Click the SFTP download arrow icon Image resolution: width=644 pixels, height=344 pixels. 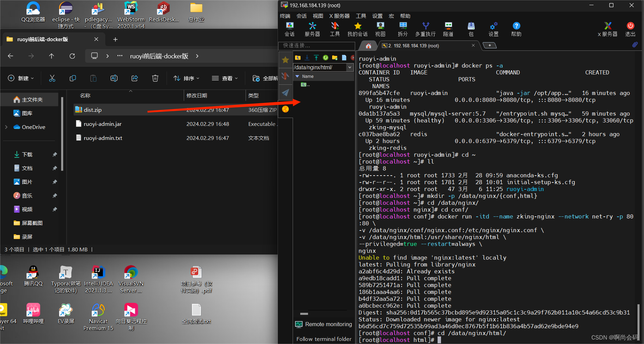pyautogui.click(x=307, y=58)
